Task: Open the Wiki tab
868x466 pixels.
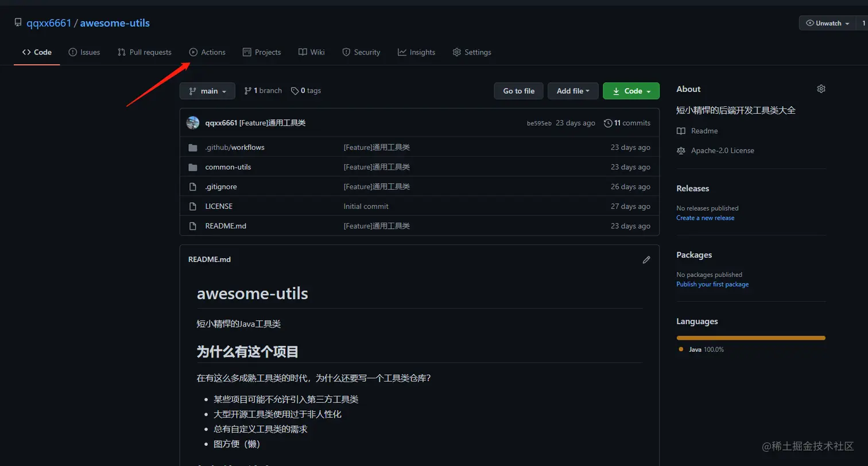Action: click(312, 52)
